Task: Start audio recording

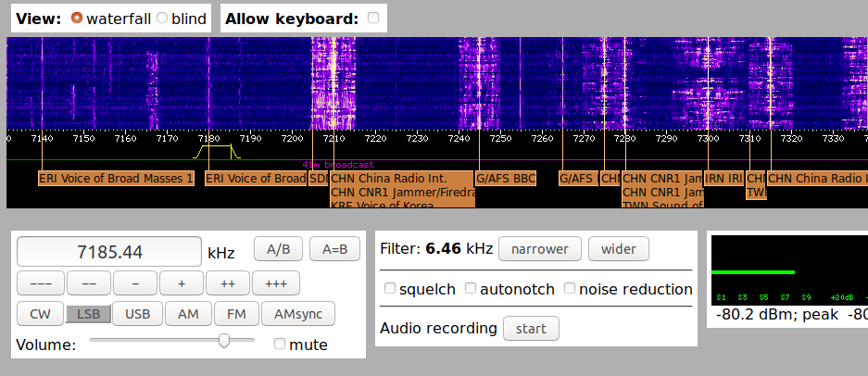Action: (531, 329)
